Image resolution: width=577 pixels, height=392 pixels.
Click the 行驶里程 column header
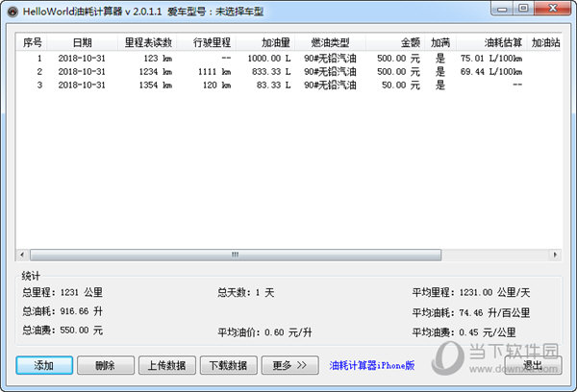coord(207,42)
